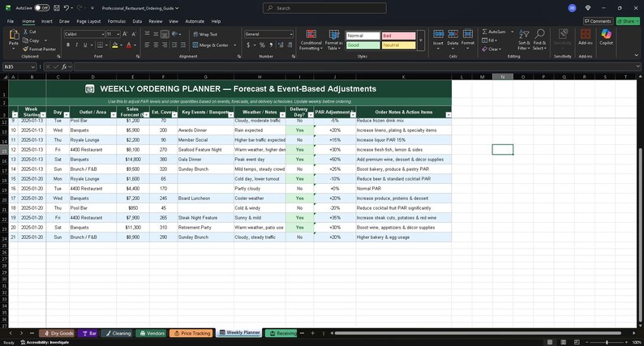Screen dimensions: 644x346
Task: Launch Copilot from the ribbon
Action: coord(606,36)
